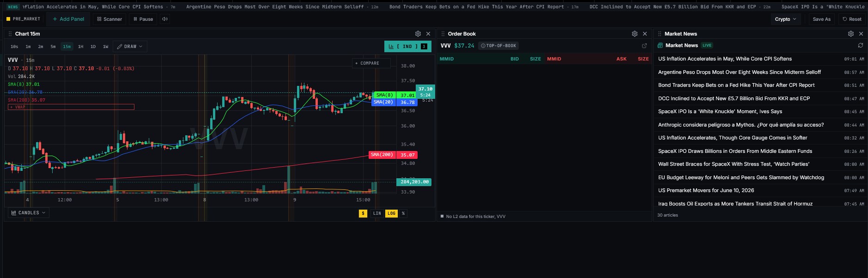The width and height of the screenshot is (868, 278).
Task: Grab the Order Book drag handle
Action: 443,34
